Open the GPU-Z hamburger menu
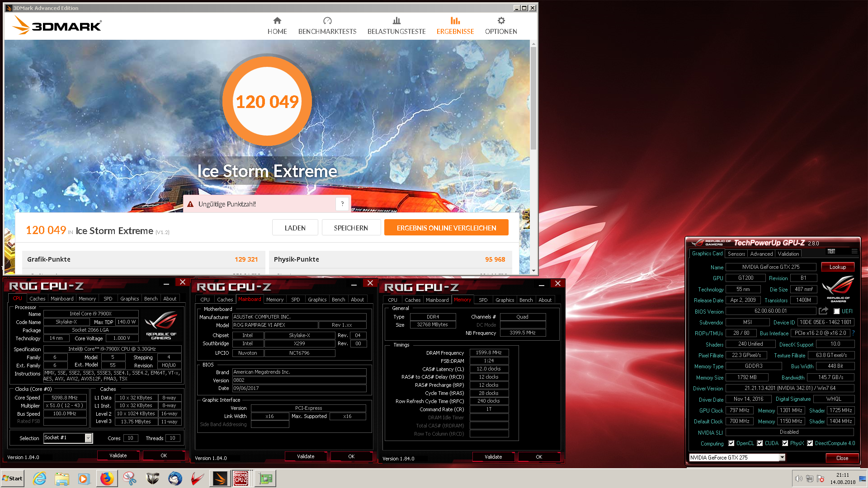868x488 pixels. [854, 251]
